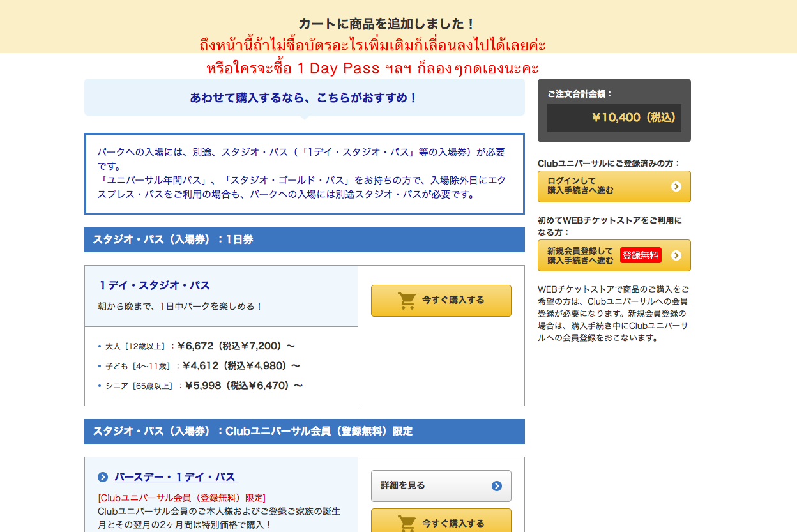Click the child price ¥4,612（税込¥4,980）
Image resolution: width=797 pixels, height=532 pixels.
[241, 366]
